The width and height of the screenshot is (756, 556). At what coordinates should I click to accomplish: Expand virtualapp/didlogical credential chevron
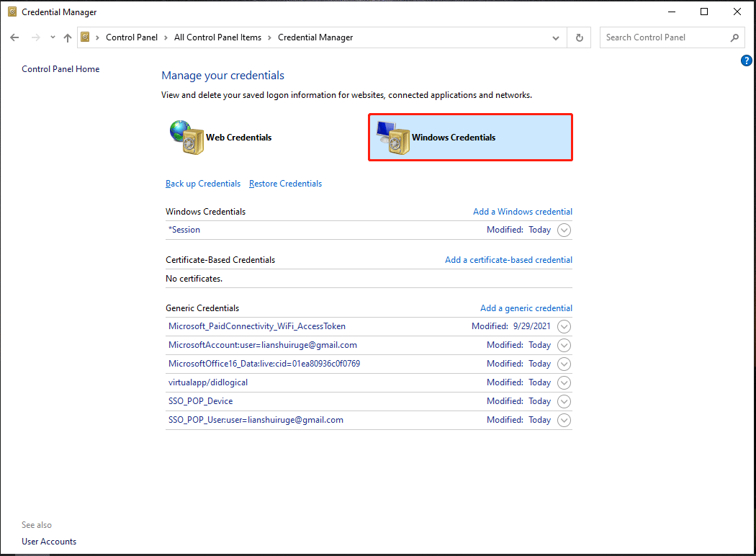coord(564,383)
